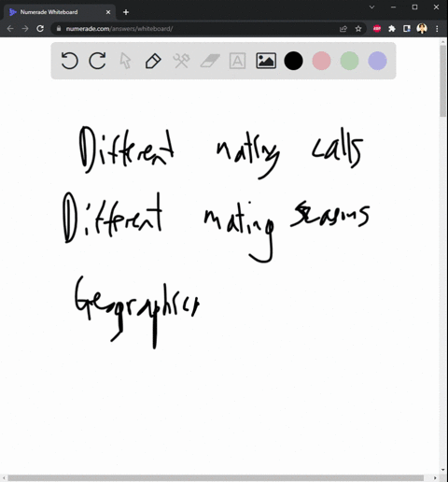
Task: Select the pointer selection tool
Action: coord(125,61)
